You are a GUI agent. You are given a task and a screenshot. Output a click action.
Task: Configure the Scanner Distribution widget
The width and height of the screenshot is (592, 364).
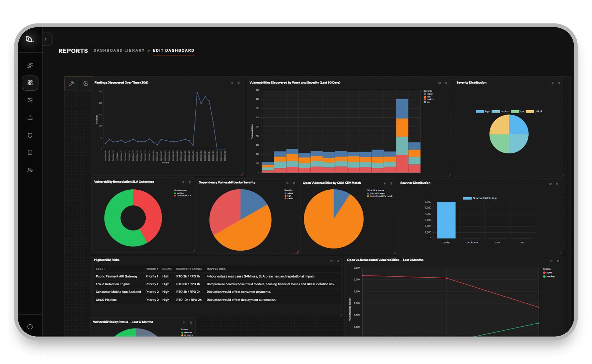550,184
